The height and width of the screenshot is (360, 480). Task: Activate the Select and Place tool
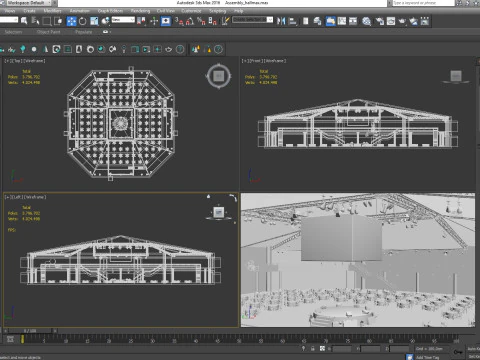(106, 21)
